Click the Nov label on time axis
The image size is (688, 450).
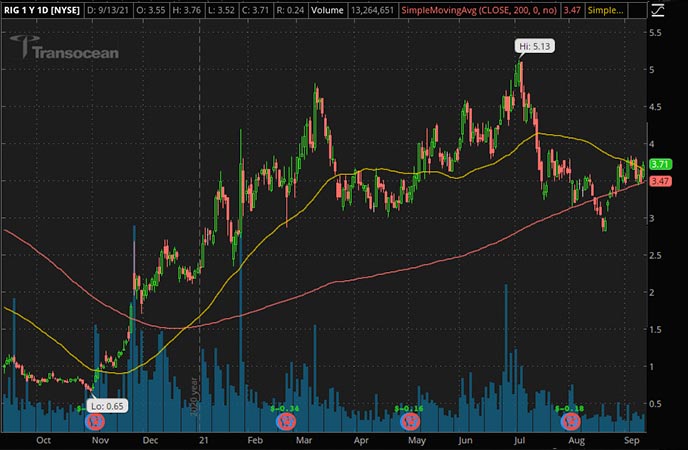(100, 440)
